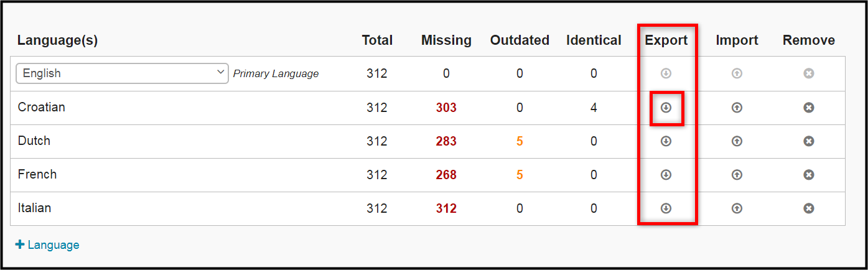Click the Missing column header
Viewport: 868px width, 270px height.
pos(446,40)
